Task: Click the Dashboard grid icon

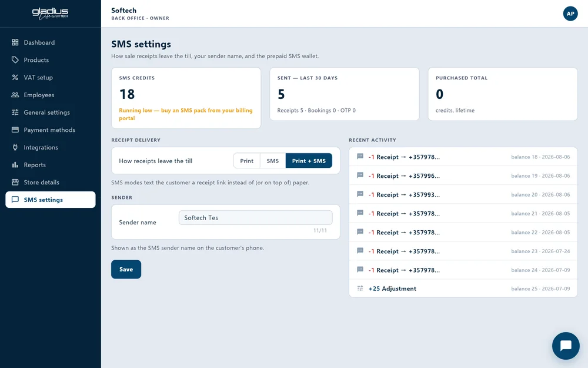Action: (15, 42)
